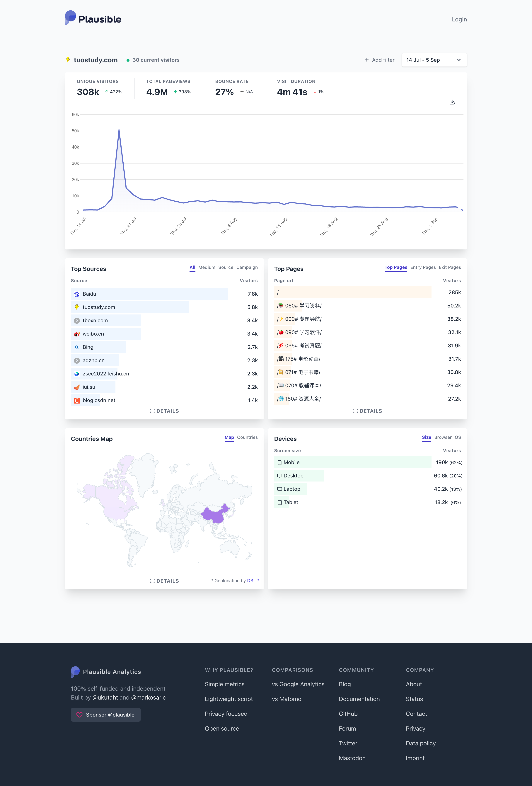Open the DB-IP geolocation link
532x786 pixels.
click(253, 581)
